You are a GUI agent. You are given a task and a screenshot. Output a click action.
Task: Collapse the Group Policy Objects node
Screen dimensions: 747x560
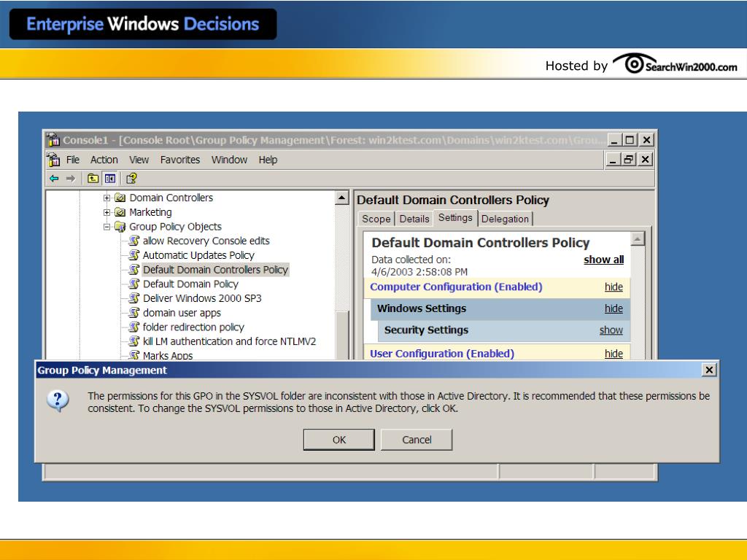coord(107,227)
